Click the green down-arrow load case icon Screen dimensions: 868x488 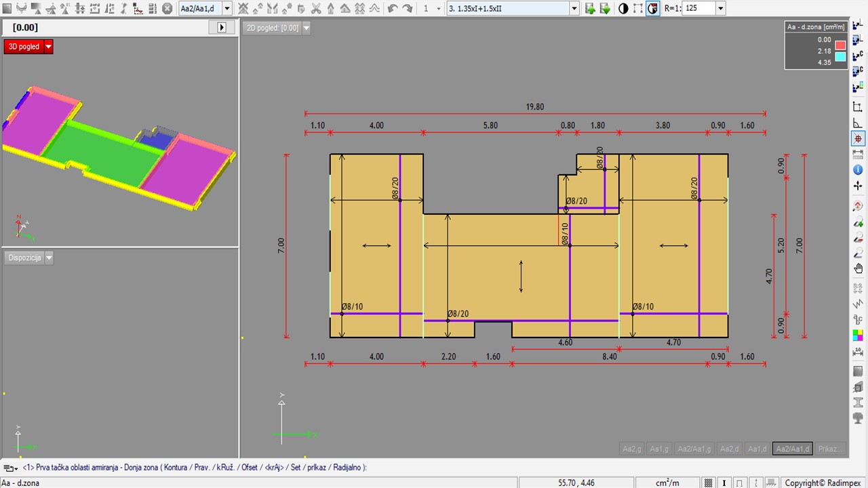(x=605, y=8)
